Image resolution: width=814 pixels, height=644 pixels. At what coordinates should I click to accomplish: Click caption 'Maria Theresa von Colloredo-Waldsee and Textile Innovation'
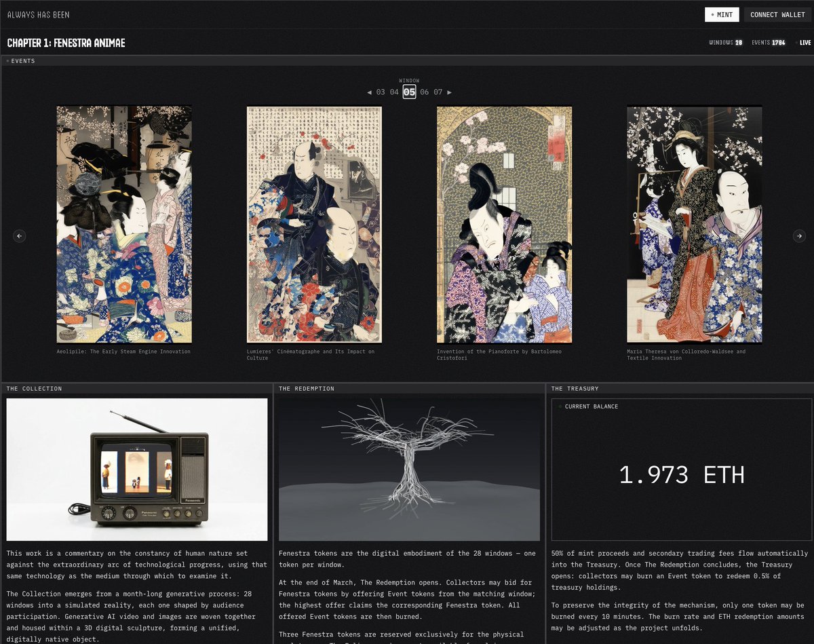point(686,354)
